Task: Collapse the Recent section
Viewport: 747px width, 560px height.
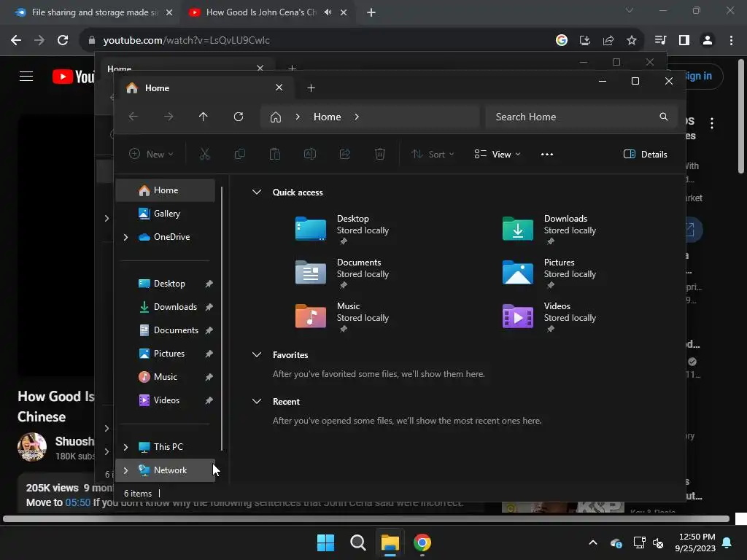Action: point(256,402)
